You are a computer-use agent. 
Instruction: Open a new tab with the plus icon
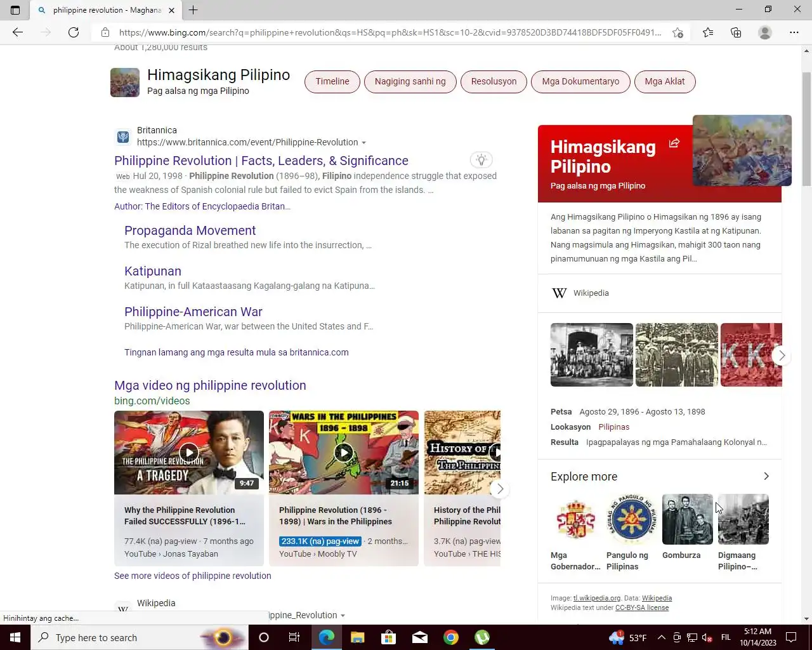(193, 10)
